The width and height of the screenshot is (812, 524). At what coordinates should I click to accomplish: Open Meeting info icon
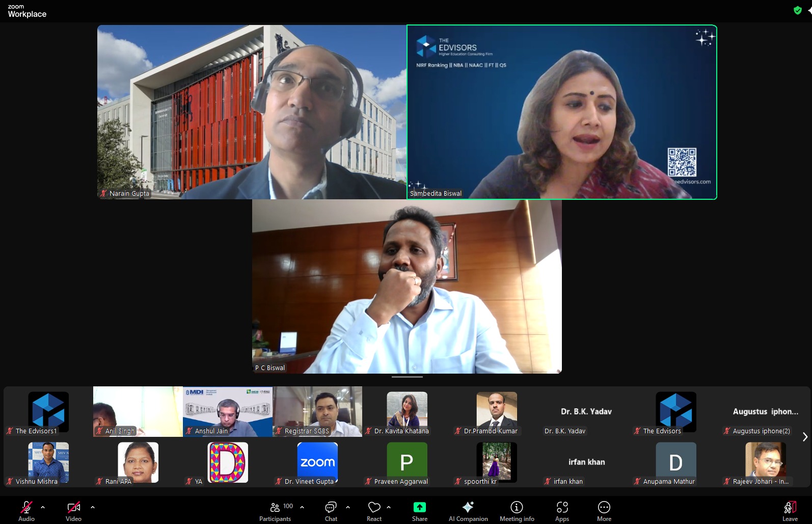click(517, 507)
